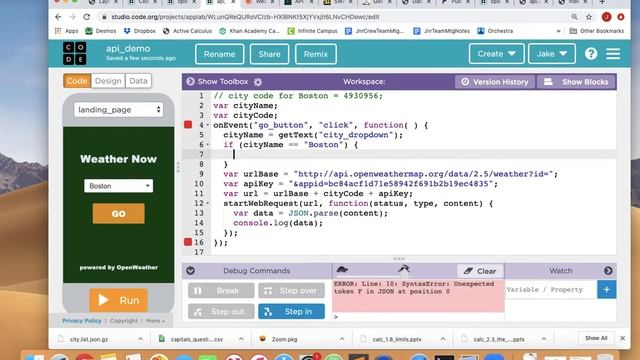
Task: Open the Active Calculus bookmark
Action: click(x=187, y=31)
